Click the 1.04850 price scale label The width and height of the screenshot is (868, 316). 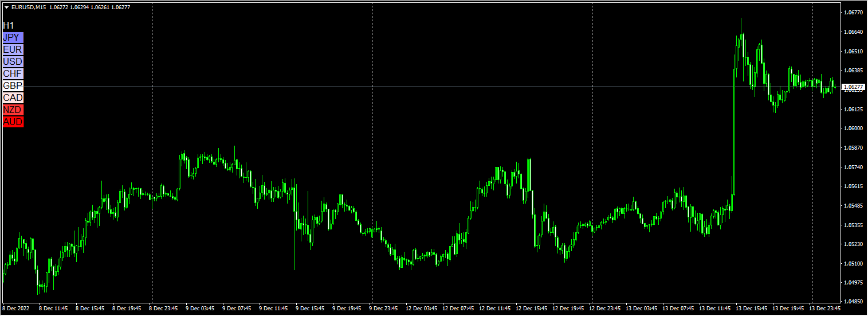854,301
